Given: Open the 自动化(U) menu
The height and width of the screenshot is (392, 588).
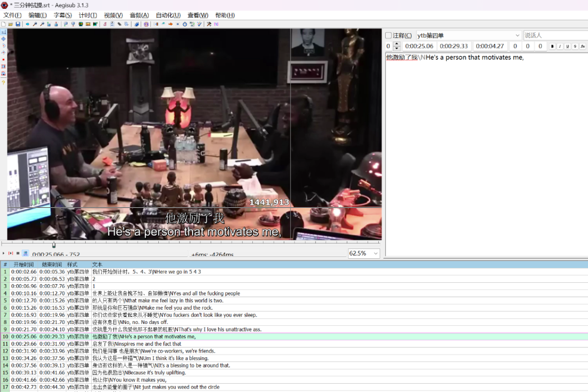Looking at the screenshot, I should pyautogui.click(x=168, y=15).
